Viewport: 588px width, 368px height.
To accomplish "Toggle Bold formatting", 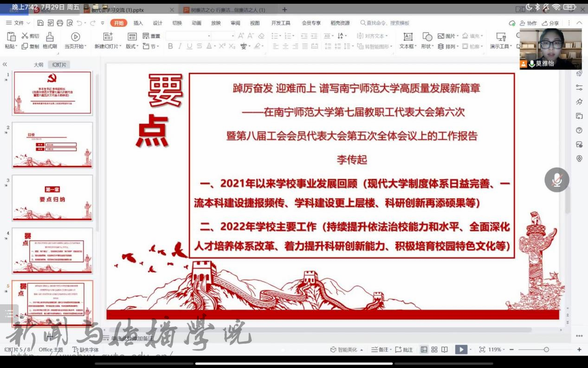I will (x=170, y=46).
